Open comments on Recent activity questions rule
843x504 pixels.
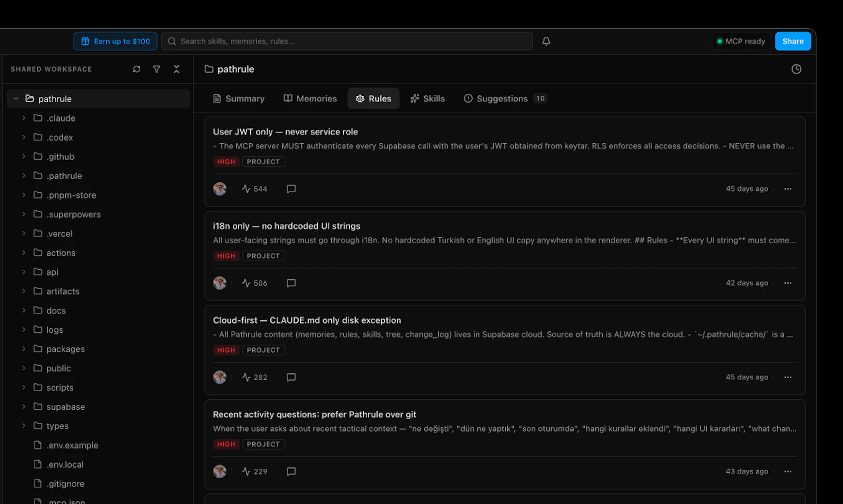click(x=291, y=471)
